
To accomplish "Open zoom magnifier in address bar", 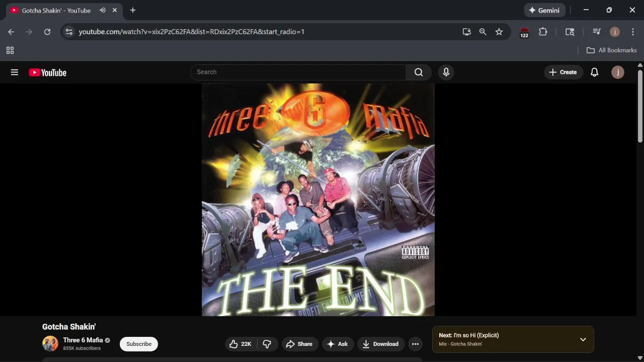I will click(483, 32).
